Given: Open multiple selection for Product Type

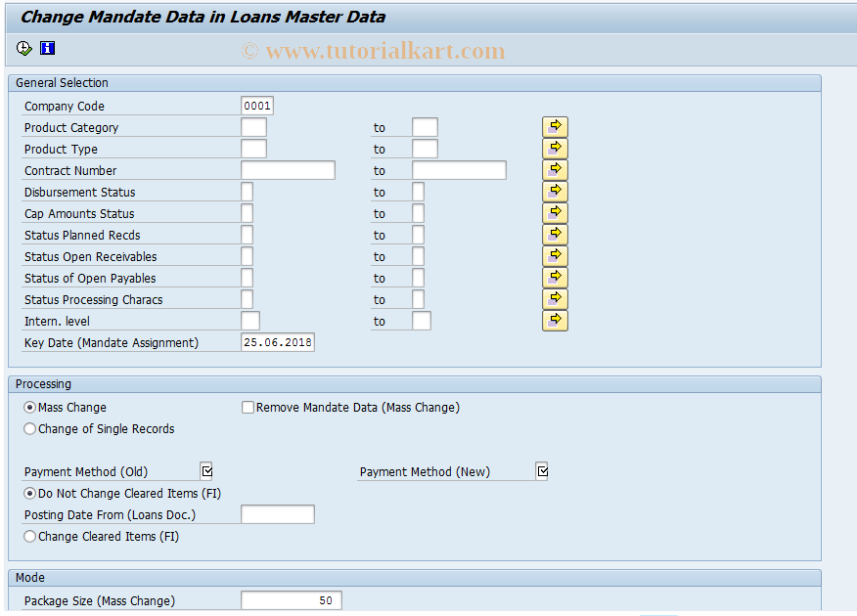Looking at the screenshot, I should pyautogui.click(x=555, y=148).
